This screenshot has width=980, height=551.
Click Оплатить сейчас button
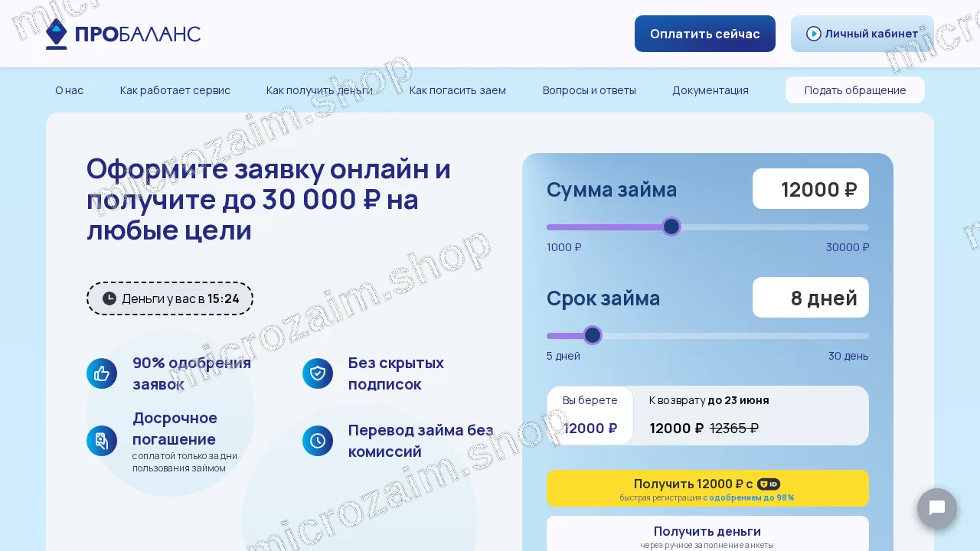[x=705, y=34]
